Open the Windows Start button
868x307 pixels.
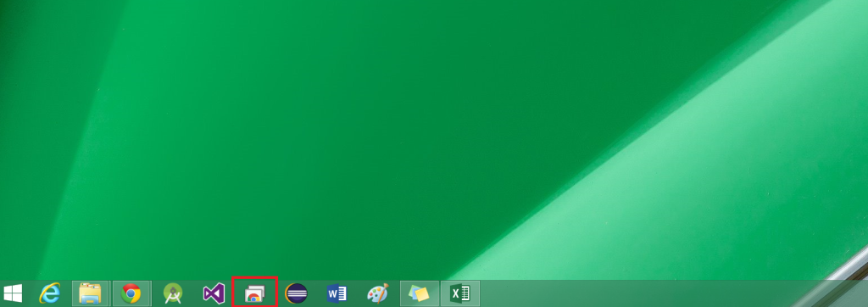pyautogui.click(x=13, y=293)
